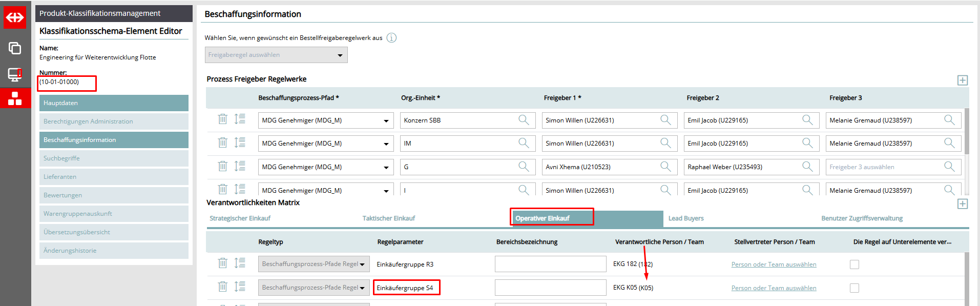Click Person oder Team auswählen for R3
The image size is (980, 306).
(x=774, y=264)
